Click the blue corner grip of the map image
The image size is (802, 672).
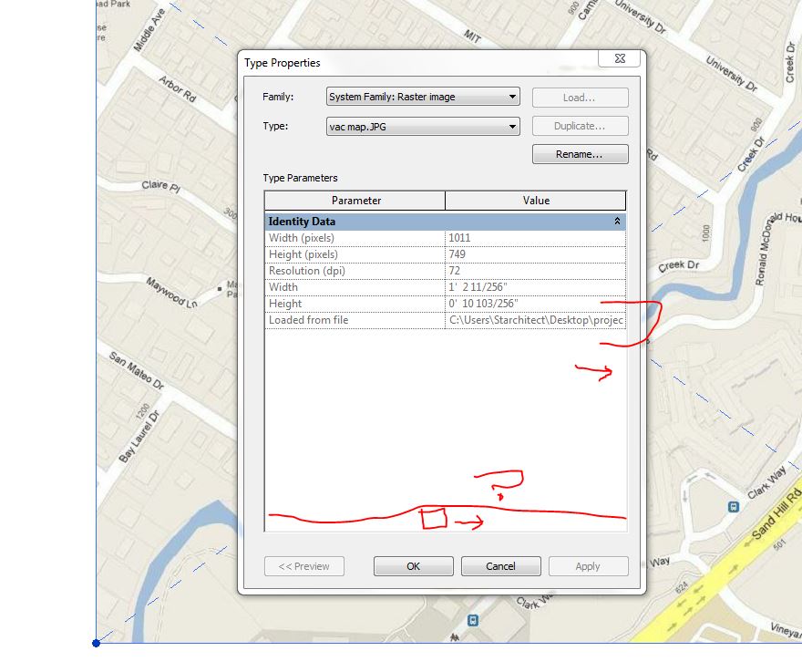(97, 644)
